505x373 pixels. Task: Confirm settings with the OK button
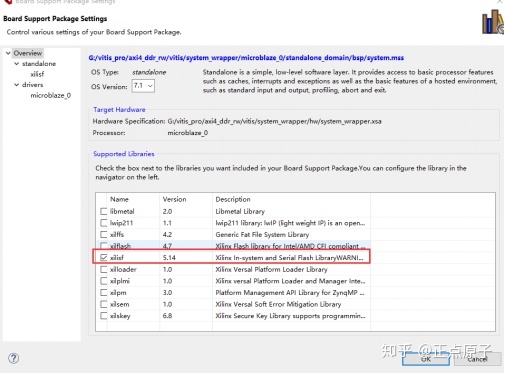tap(426, 359)
